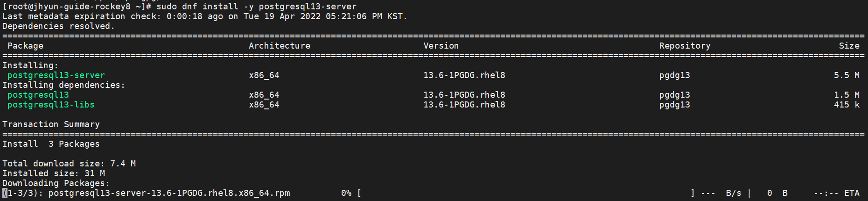This screenshot has width=868, height=201.
Task: Click the Package column header
Action: 25,46
